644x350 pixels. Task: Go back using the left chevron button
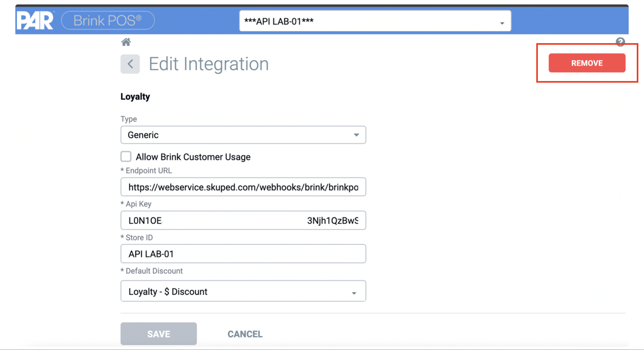pyautogui.click(x=130, y=64)
